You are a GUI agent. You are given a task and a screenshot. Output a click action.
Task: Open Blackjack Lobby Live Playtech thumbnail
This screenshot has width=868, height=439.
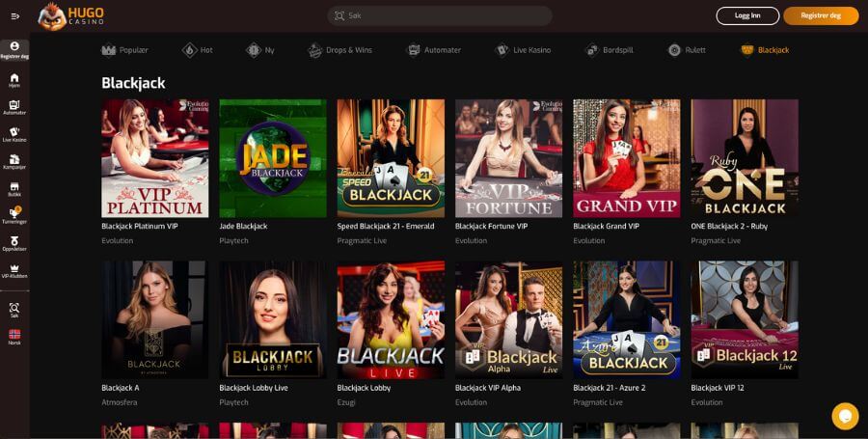click(x=273, y=320)
